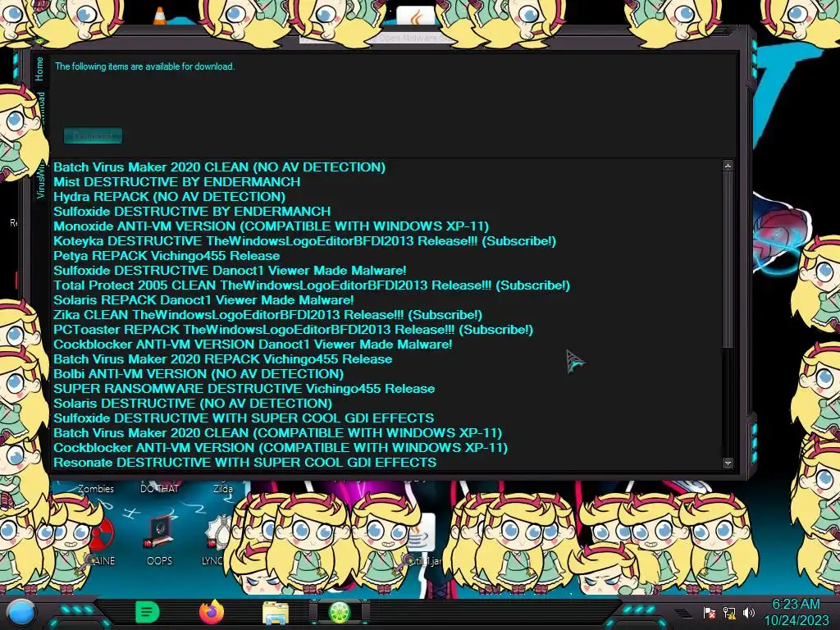
Task: Select 'Total Protect 2005 CLEAN' entry
Action: (311, 285)
